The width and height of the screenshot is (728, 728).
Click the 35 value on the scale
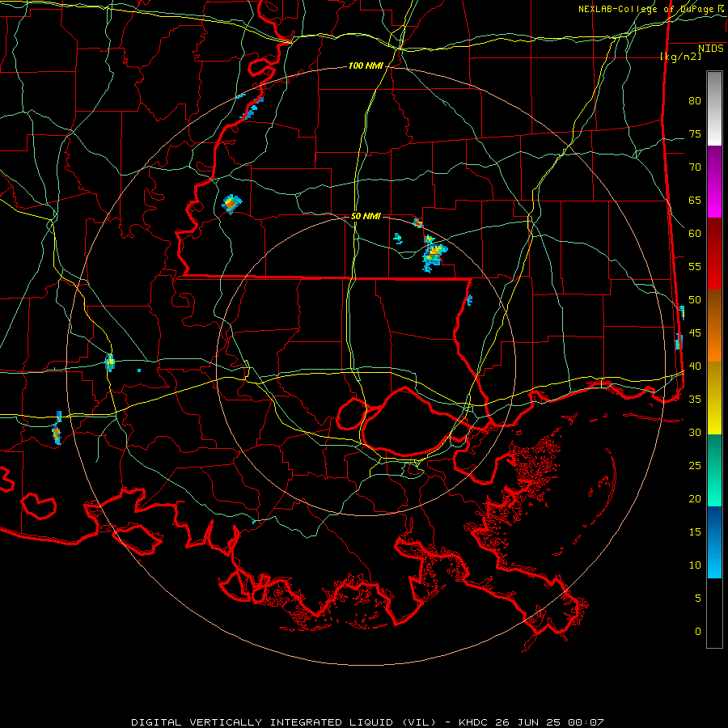click(695, 400)
